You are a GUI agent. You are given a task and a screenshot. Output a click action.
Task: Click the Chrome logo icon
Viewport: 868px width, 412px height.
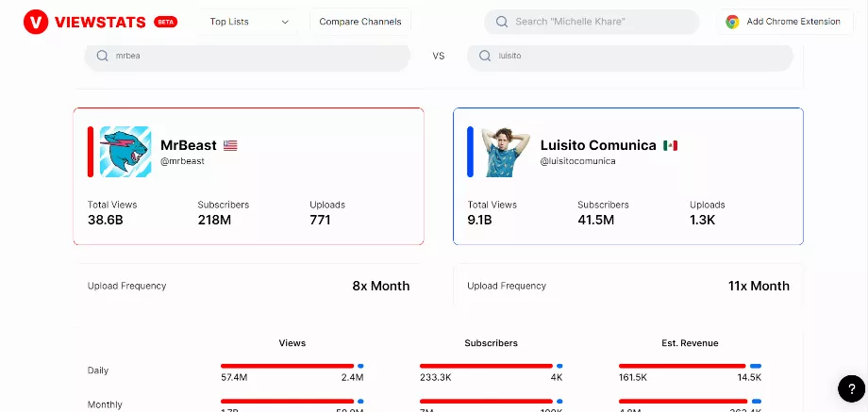click(x=732, y=22)
